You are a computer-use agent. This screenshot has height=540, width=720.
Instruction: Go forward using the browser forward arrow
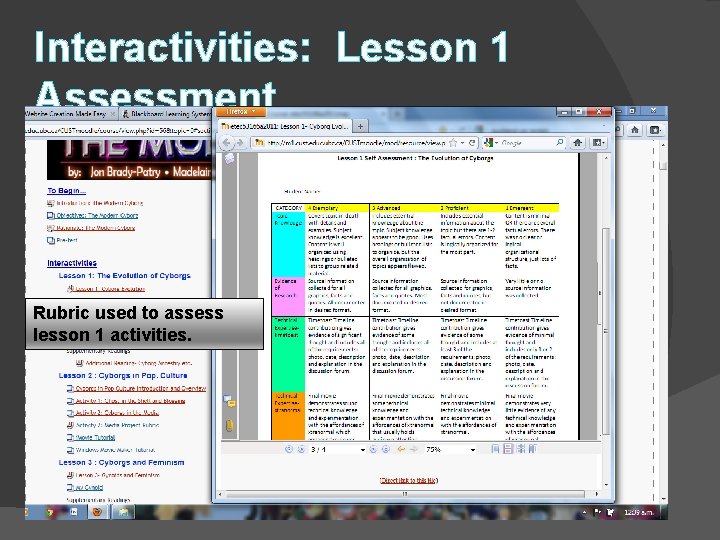pos(240,143)
